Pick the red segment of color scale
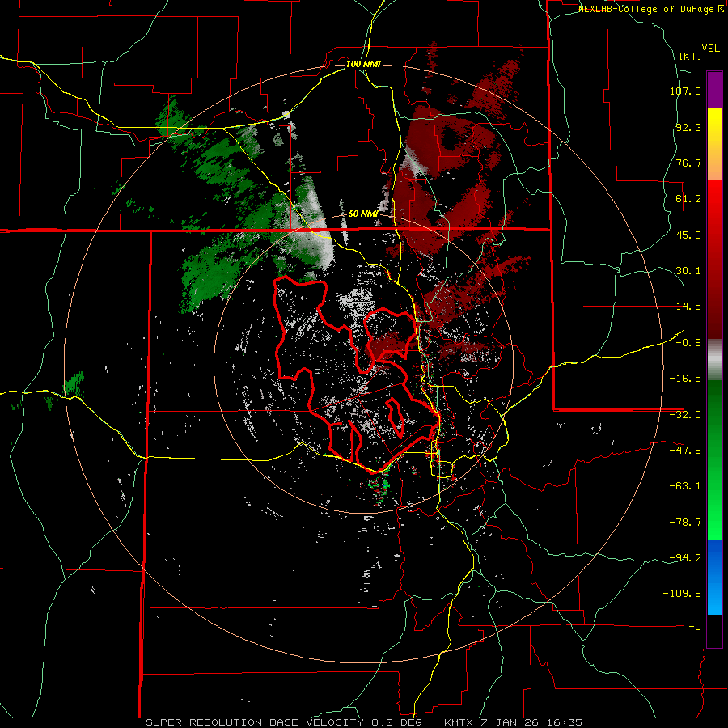Screen dimensions: 728x728 [x=714, y=259]
